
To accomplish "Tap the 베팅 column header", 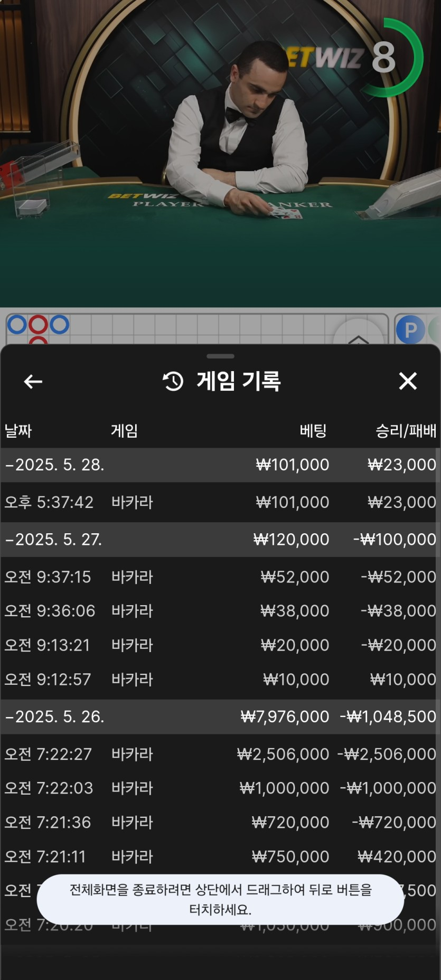I will pos(313,431).
